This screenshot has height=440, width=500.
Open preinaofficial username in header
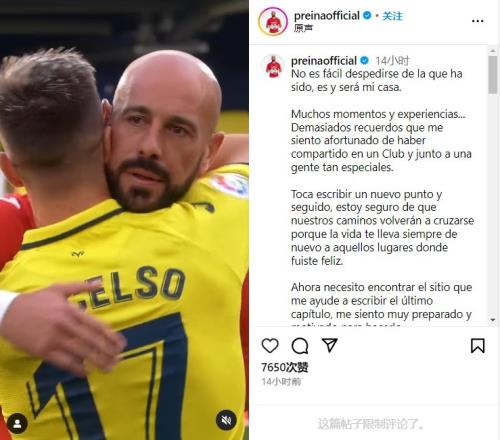pyautogui.click(x=327, y=15)
